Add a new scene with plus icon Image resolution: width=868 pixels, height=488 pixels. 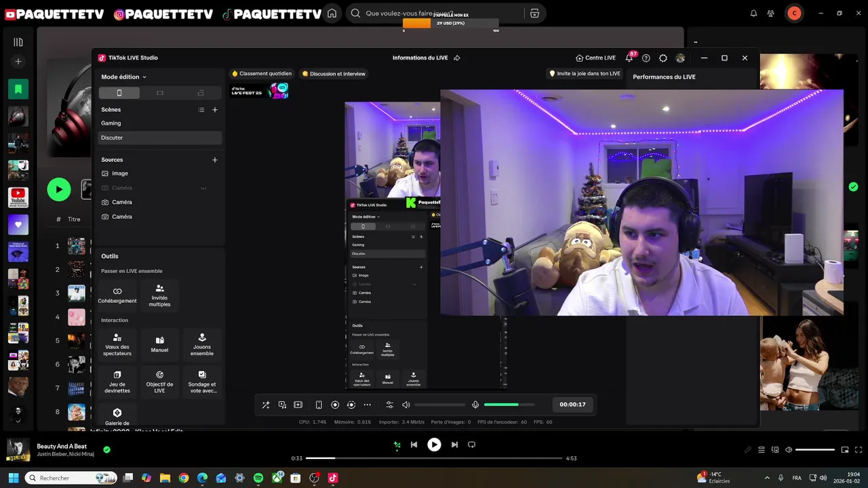pos(215,110)
